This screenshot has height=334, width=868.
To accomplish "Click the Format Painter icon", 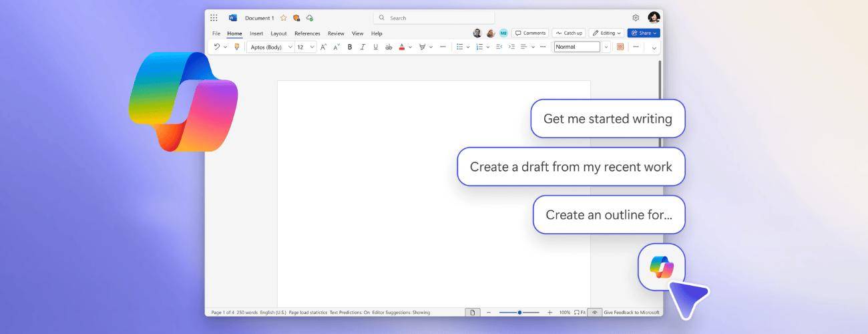I will pyautogui.click(x=237, y=47).
